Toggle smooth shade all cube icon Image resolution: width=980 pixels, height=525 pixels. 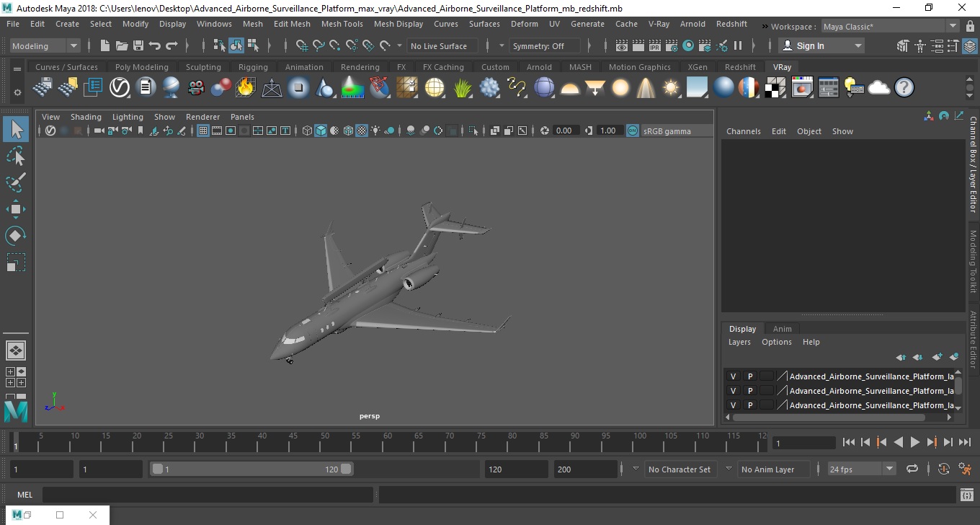pos(321,131)
